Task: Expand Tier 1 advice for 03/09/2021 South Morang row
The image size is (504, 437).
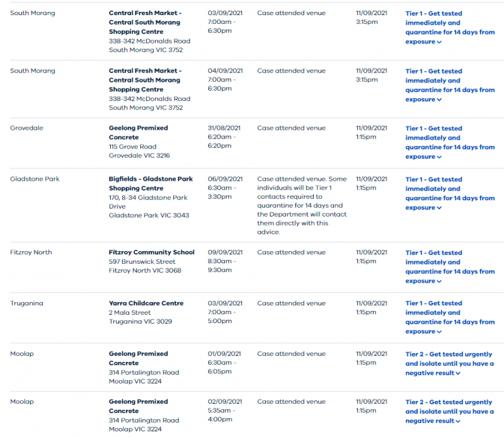Action: click(x=450, y=28)
